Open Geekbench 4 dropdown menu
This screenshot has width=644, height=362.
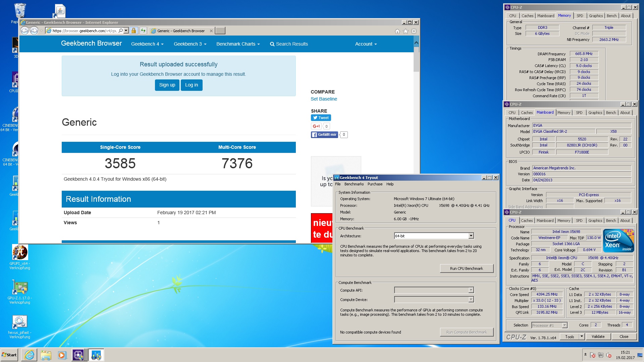[x=147, y=44]
